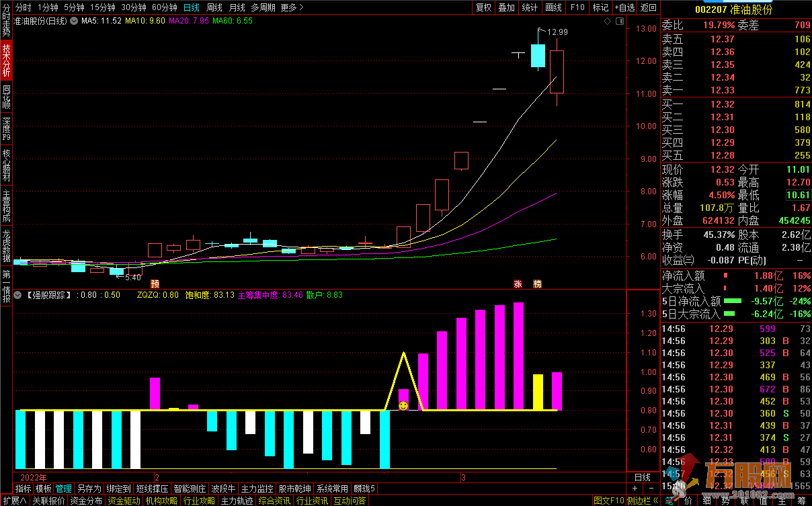The height and width of the screenshot is (506, 812).
Task: Click the F10 company info button
Action: [577, 7]
